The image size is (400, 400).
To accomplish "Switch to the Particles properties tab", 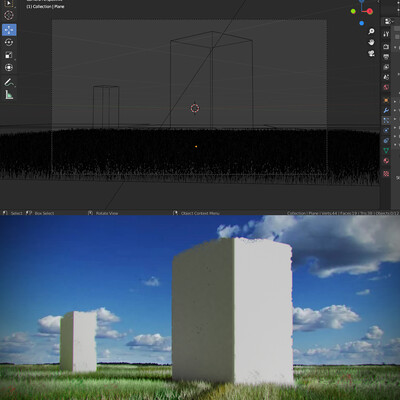I will (x=386, y=120).
